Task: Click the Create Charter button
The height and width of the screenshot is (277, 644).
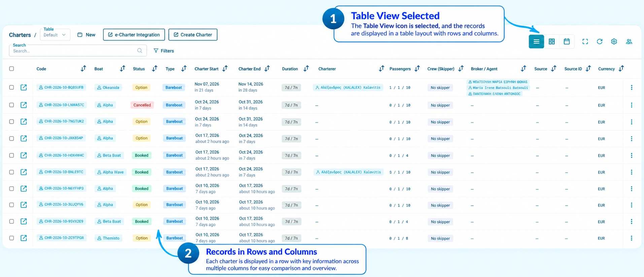Action: pyautogui.click(x=193, y=35)
